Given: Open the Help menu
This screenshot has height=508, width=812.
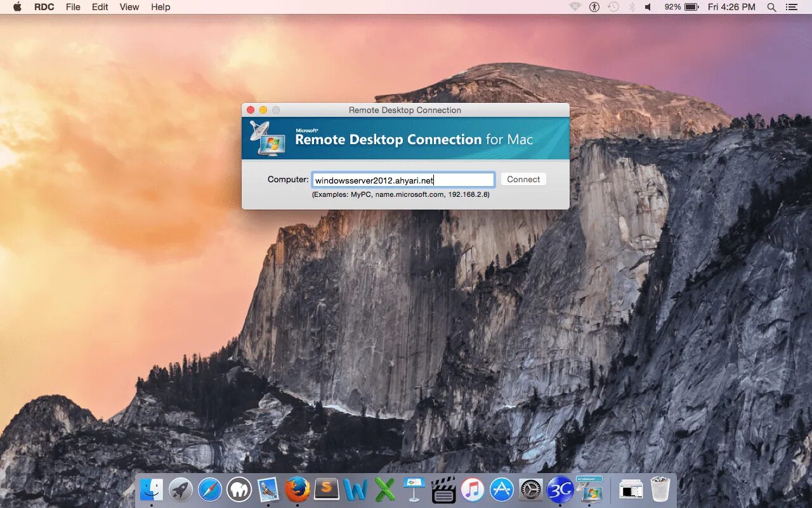Looking at the screenshot, I should [x=160, y=7].
